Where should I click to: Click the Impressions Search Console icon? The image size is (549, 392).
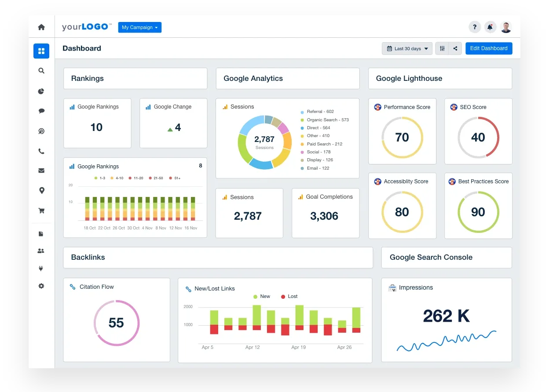[x=392, y=288]
